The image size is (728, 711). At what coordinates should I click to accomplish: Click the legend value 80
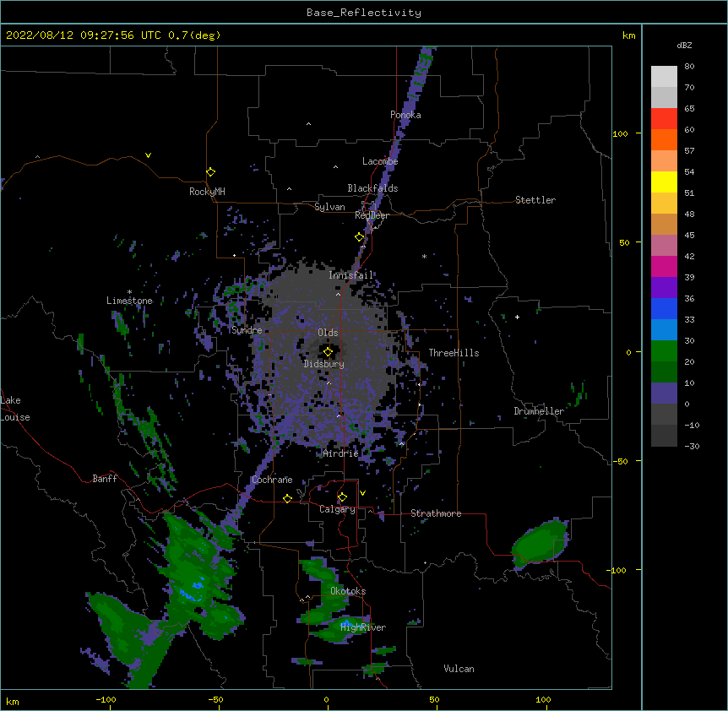click(689, 67)
